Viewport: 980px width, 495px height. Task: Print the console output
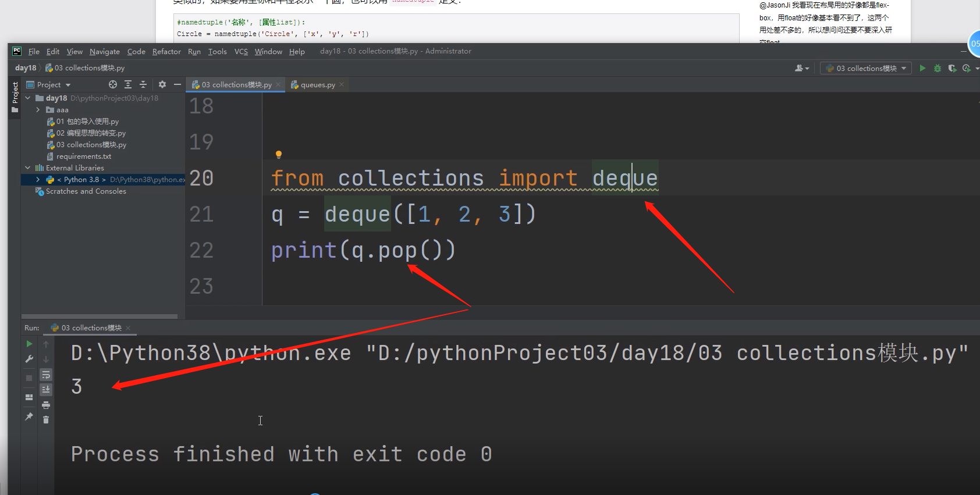[46, 405]
